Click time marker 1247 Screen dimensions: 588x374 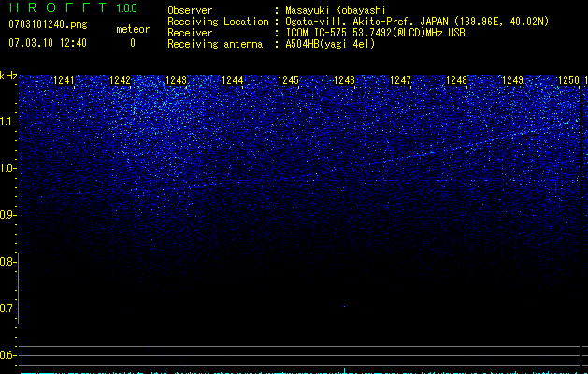(400, 80)
